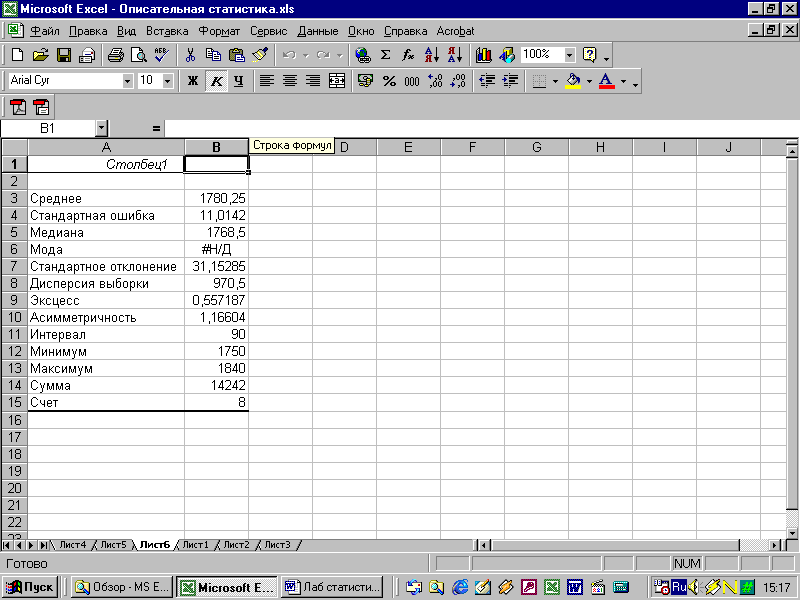Switch to the Лист4 sheet tab

click(72, 545)
